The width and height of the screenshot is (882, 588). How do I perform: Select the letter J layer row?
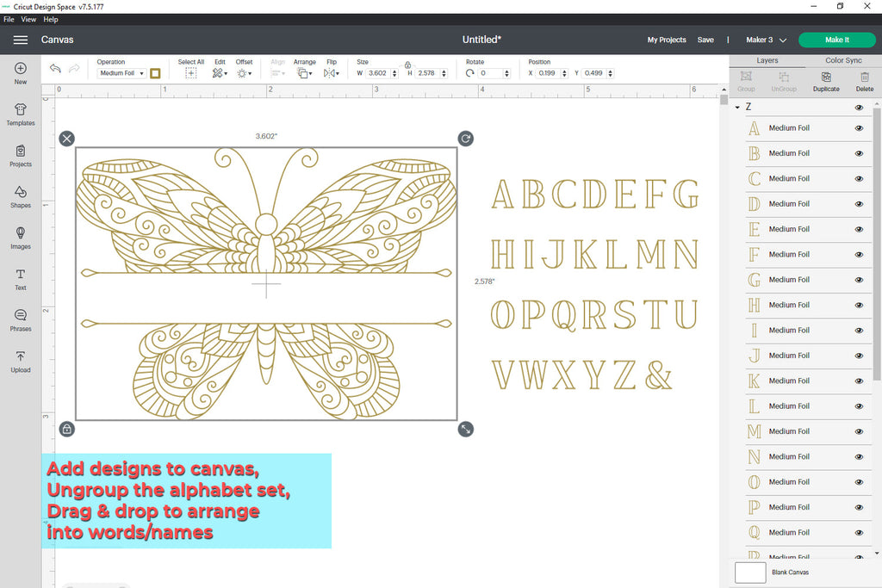tap(808, 356)
